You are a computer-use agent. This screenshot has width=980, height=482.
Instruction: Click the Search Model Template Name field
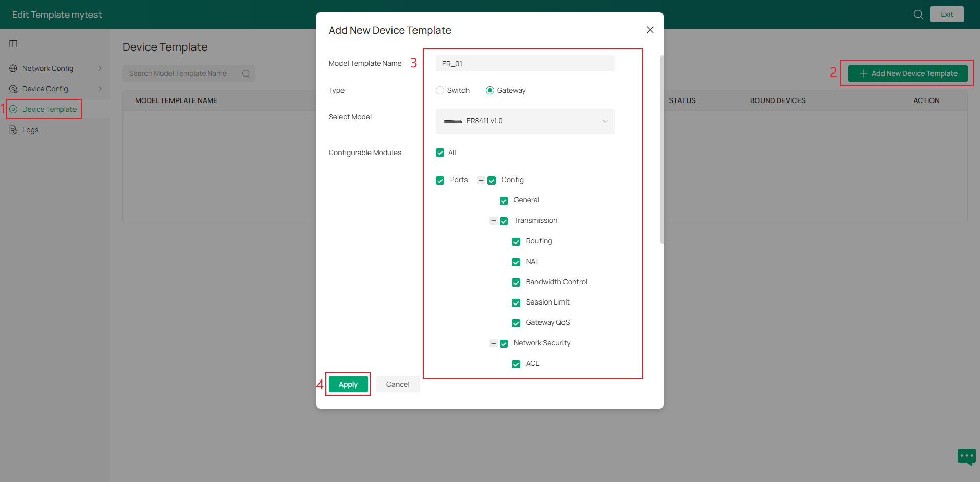click(189, 73)
